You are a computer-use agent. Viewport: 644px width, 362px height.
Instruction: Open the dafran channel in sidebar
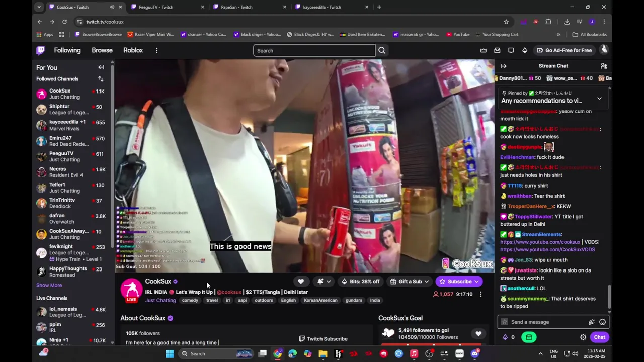(70, 218)
